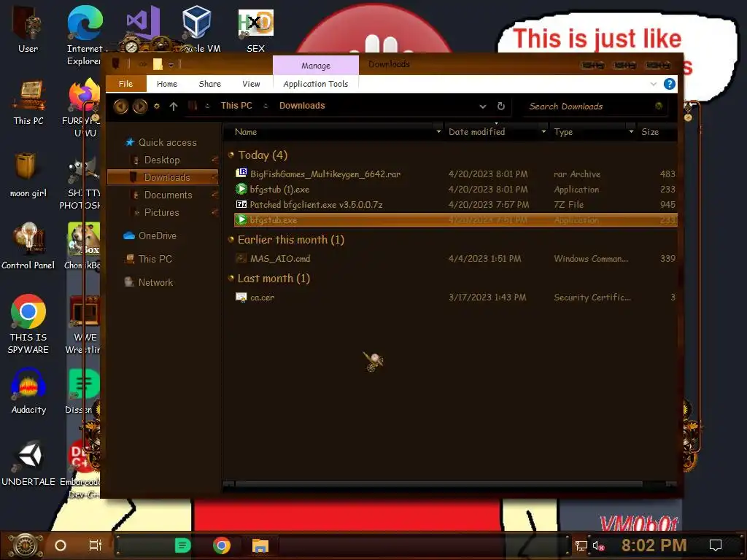Click Downloads in the address breadcrumb
Viewport: 747px width, 560px height.
(302, 106)
